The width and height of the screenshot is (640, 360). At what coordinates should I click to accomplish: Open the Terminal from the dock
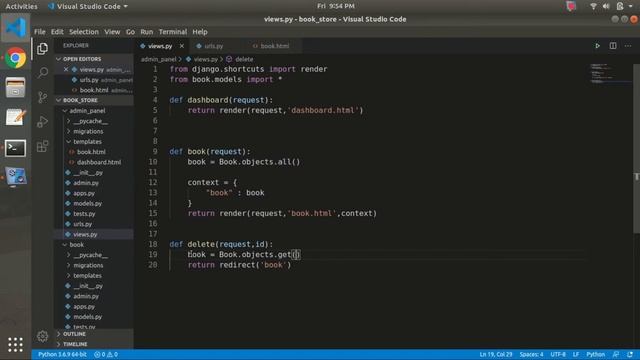[x=16, y=148]
